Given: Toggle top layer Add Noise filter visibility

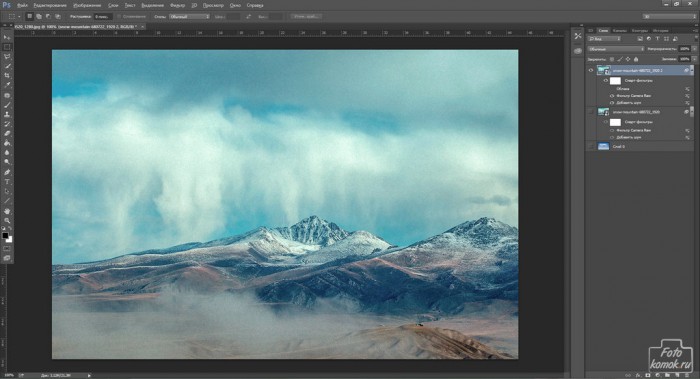Looking at the screenshot, I should point(612,103).
